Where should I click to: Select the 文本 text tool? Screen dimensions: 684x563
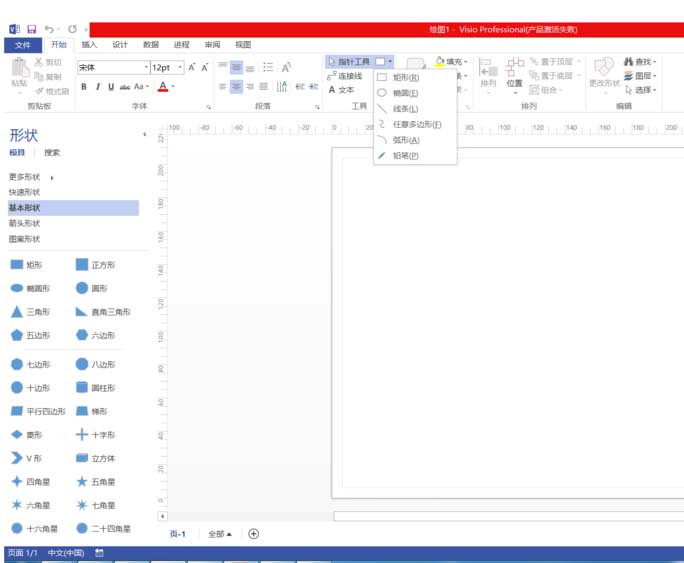[341, 90]
